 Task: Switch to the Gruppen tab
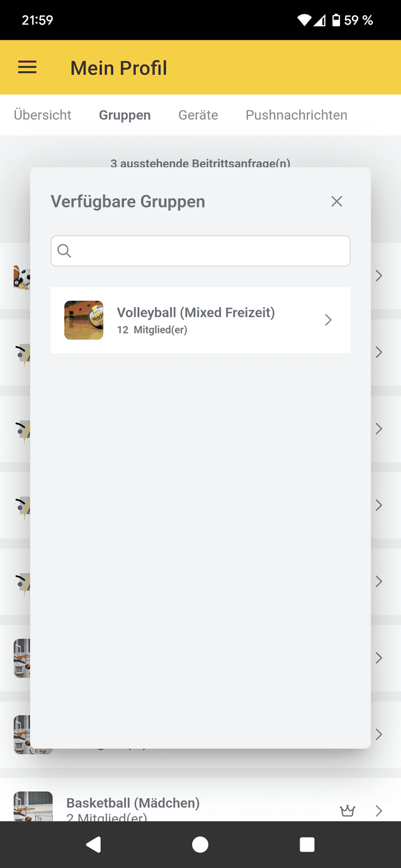(125, 115)
